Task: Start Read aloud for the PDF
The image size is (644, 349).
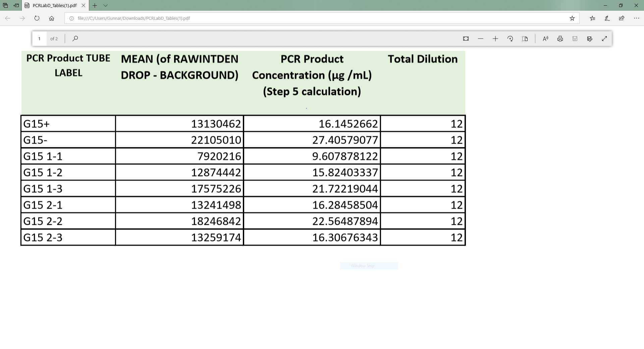Action: (x=545, y=39)
